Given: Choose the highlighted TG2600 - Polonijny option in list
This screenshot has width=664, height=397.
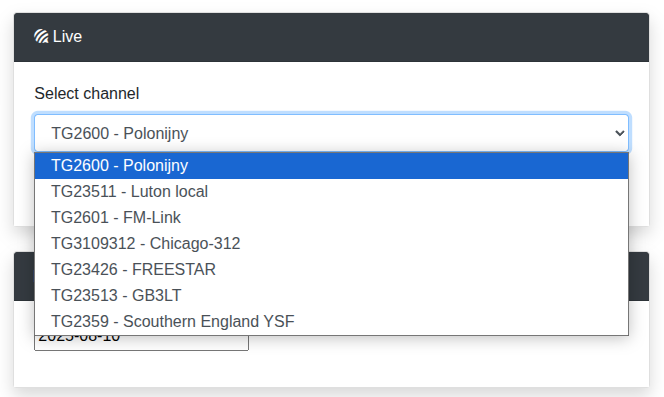Looking at the screenshot, I should (x=332, y=166).
